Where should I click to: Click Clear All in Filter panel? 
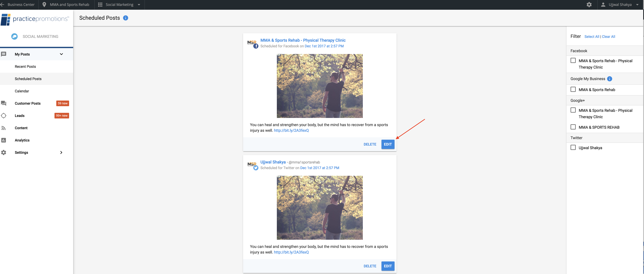pos(608,36)
